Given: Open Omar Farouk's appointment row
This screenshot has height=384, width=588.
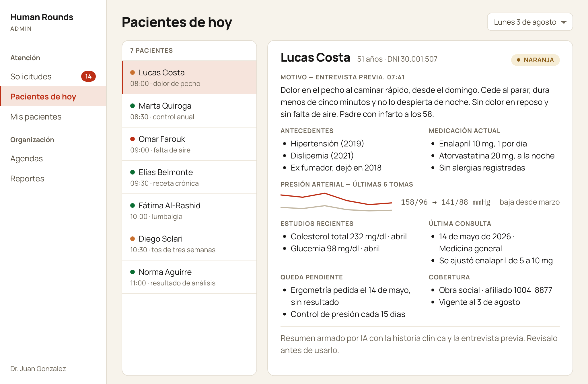Looking at the screenshot, I should coord(189,144).
